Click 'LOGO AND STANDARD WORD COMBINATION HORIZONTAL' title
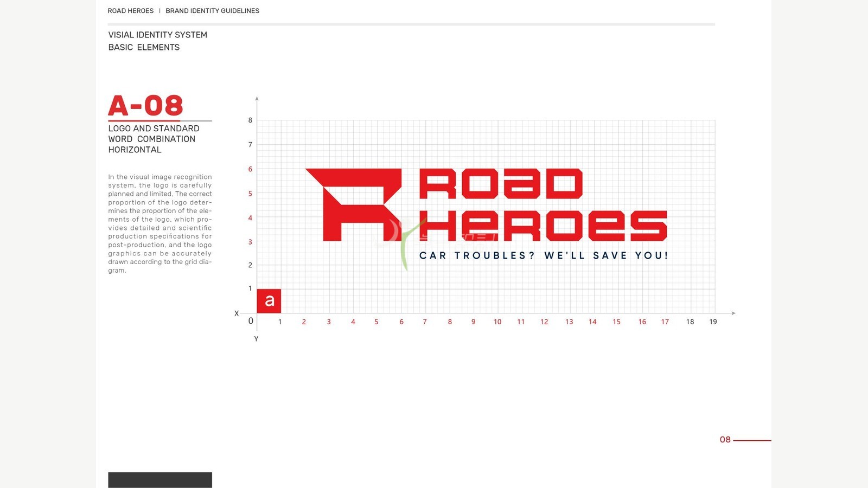This screenshot has width=868, height=488. 154,139
